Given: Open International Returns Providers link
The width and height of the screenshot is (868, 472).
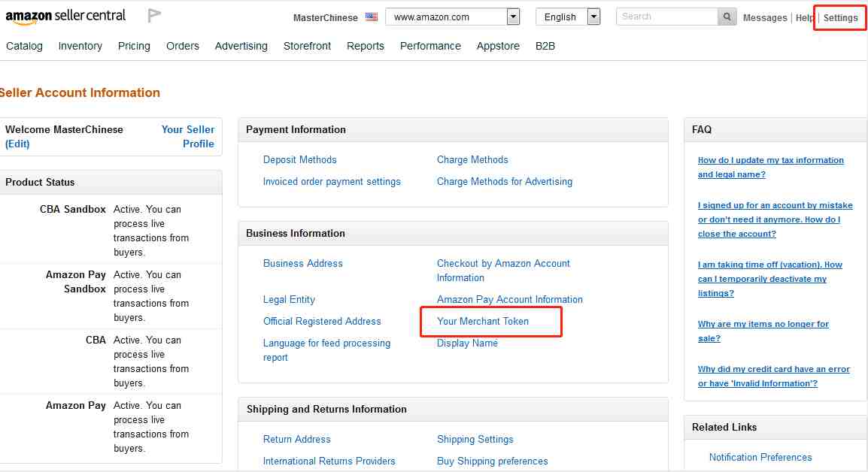Looking at the screenshot, I should pyautogui.click(x=329, y=461).
